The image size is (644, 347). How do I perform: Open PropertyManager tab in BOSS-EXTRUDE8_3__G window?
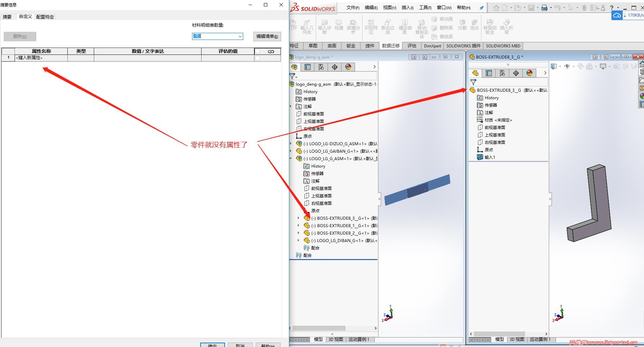click(x=489, y=73)
